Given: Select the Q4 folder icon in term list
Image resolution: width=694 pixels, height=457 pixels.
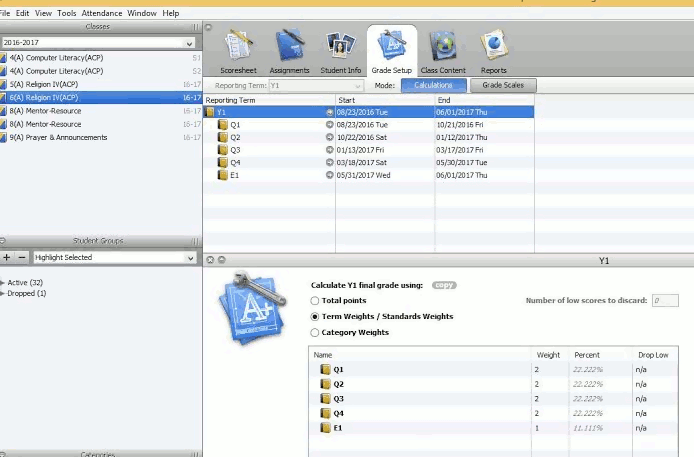Looking at the screenshot, I should click(223, 162).
